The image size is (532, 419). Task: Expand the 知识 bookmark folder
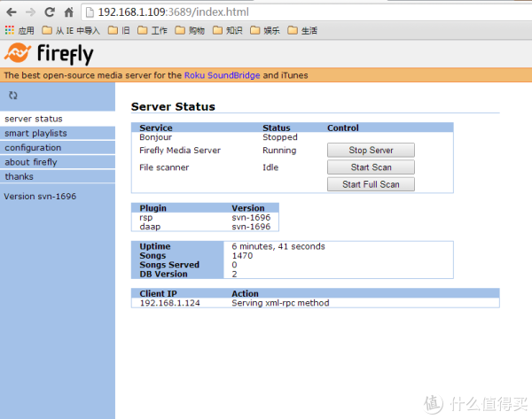click(227, 31)
